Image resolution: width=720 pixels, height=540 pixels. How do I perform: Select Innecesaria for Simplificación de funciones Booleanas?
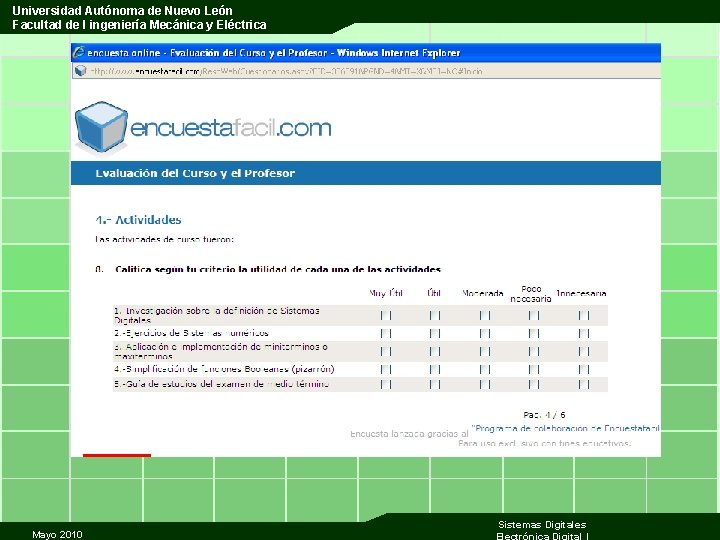click(584, 369)
